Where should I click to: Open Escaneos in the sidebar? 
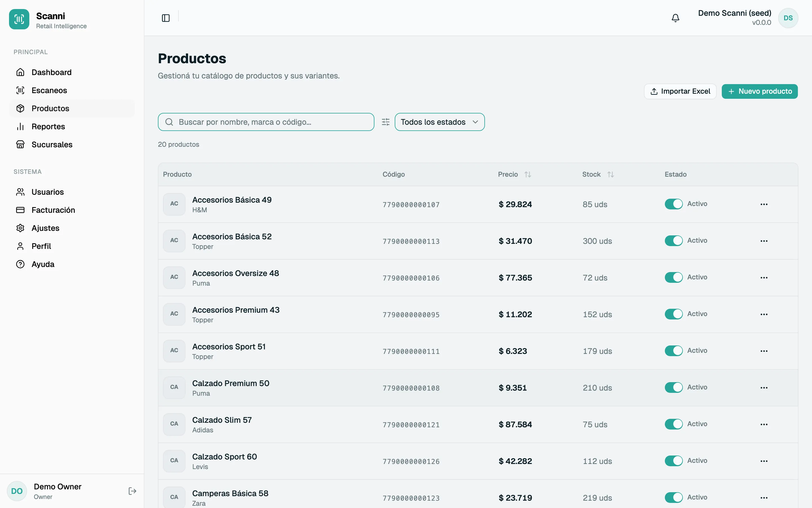[72, 90]
